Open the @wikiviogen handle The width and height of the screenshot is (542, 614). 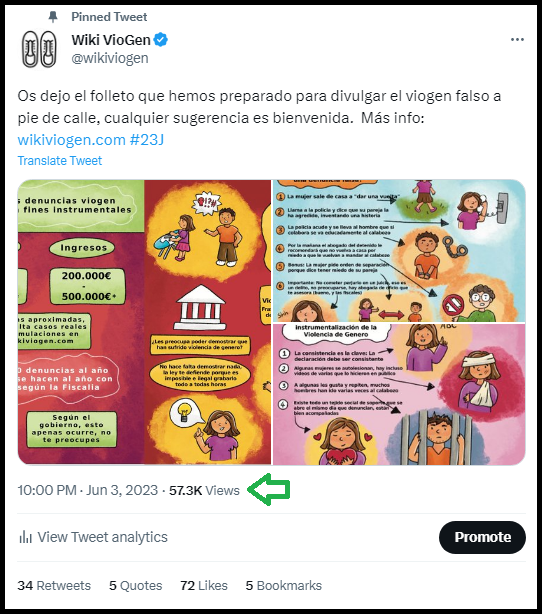pos(110,58)
